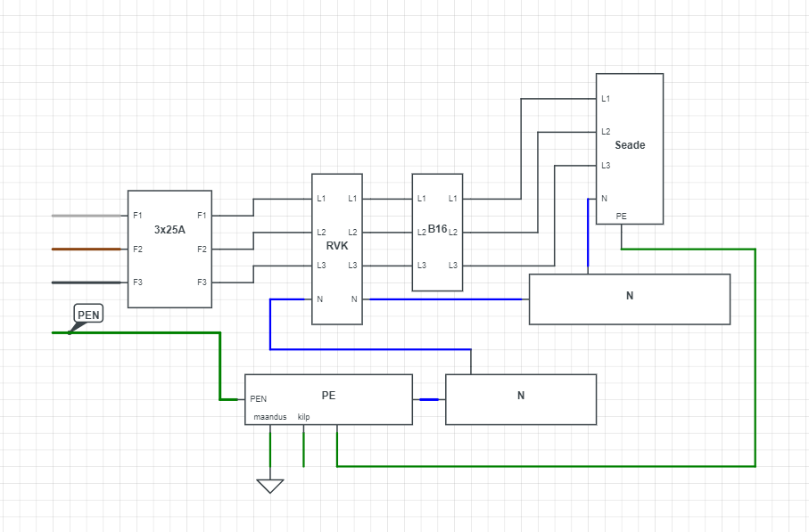Select the upper wide N busbar block
This screenshot has width=809, height=532.
pos(630,299)
